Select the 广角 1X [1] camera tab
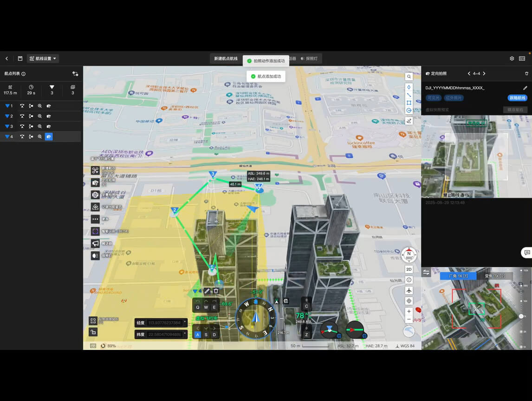 point(458,276)
